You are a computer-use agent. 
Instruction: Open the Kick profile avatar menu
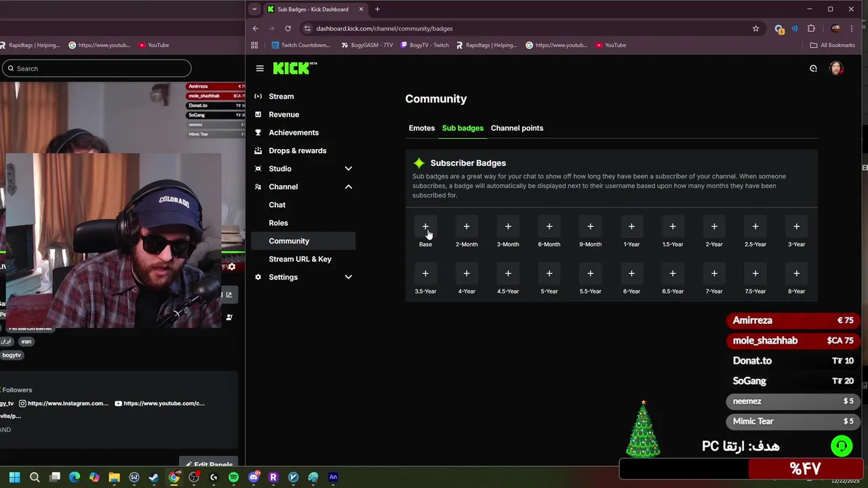(836, 68)
